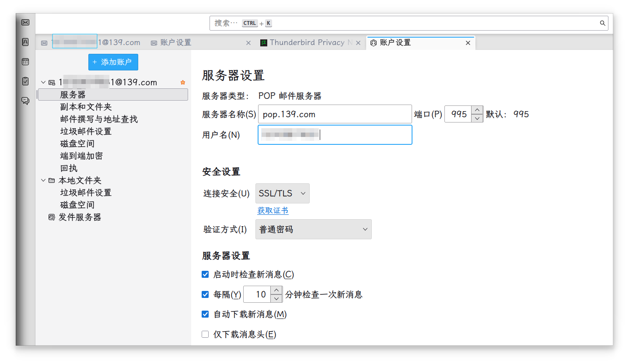Open the Address Book space icon
The width and height of the screenshot is (629, 364).
(25, 42)
